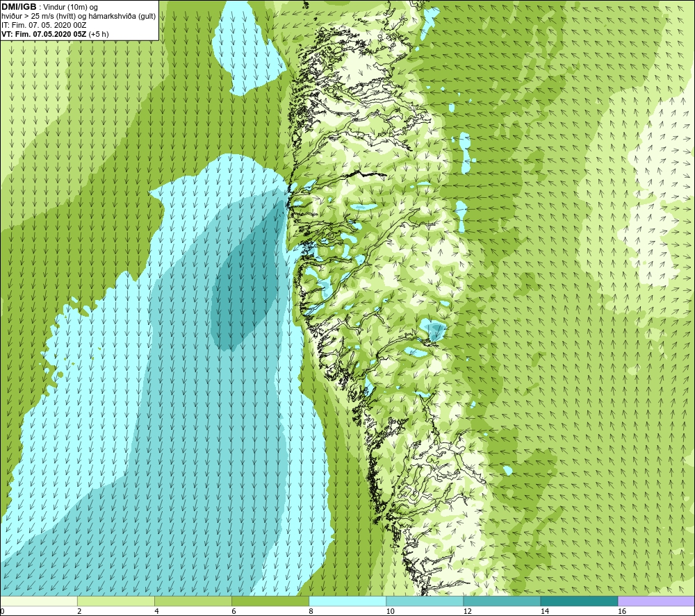The width and height of the screenshot is (695, 616).
Task: Click the legend scale label 16
Action: point(621,611)
